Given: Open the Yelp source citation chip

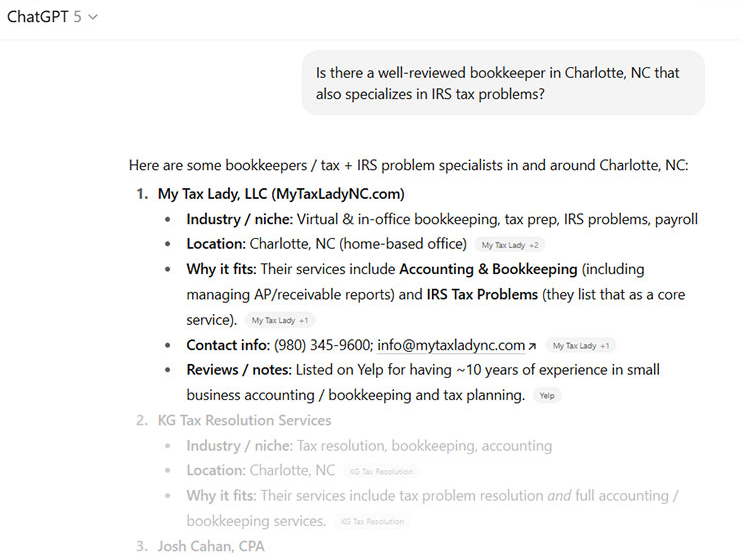Looking at the screenshot, I should click(547, 396).
